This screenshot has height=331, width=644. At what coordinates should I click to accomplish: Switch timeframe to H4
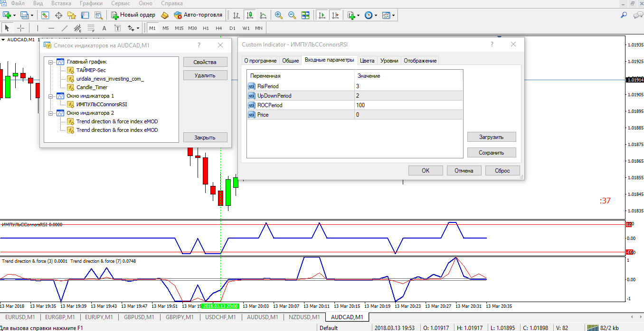click(x=218, y=28)
